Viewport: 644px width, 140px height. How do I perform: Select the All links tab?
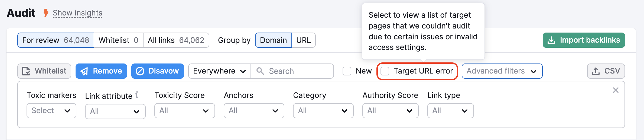[176, 40]
